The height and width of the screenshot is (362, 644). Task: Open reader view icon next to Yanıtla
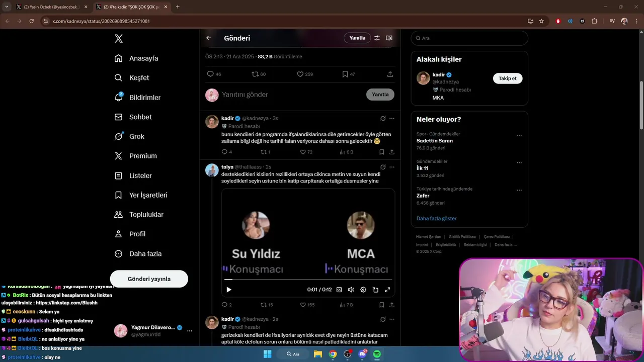(389, 38)
